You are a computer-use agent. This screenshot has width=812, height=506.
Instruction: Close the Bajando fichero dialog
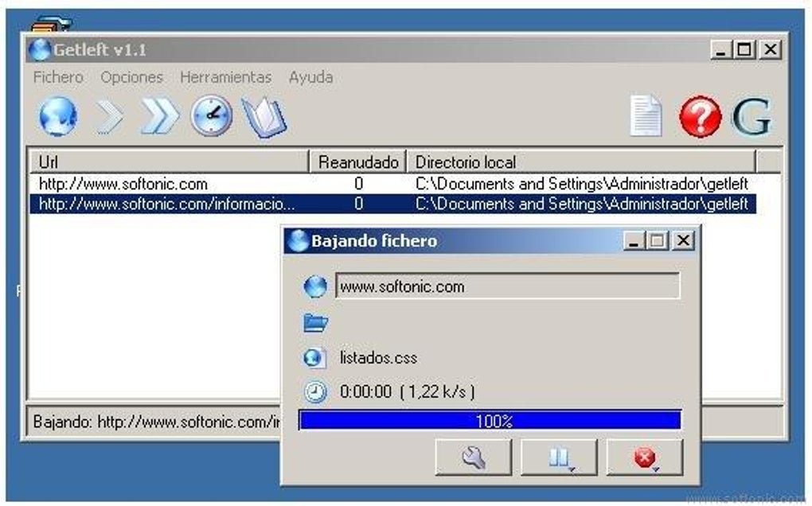684,240
